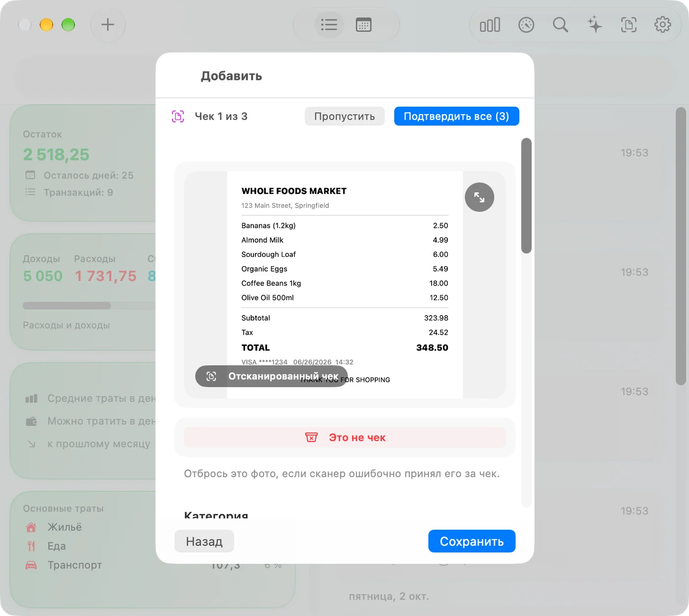Open settings via the gear icon
This screenshot has width=689, height=616.
click(x=662, y=25)
